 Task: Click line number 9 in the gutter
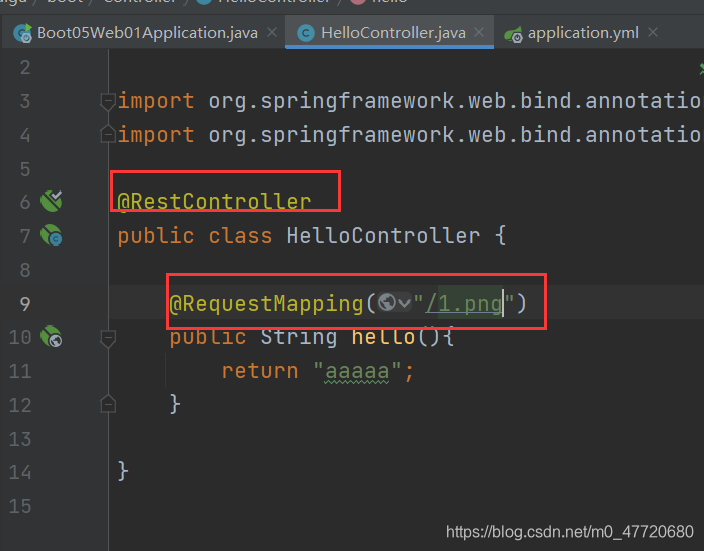coord(25,304)
